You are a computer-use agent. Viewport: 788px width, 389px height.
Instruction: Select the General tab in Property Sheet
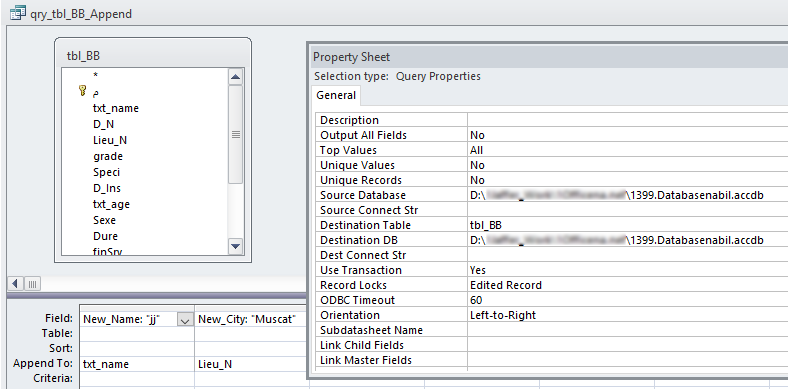click(336, 95)
